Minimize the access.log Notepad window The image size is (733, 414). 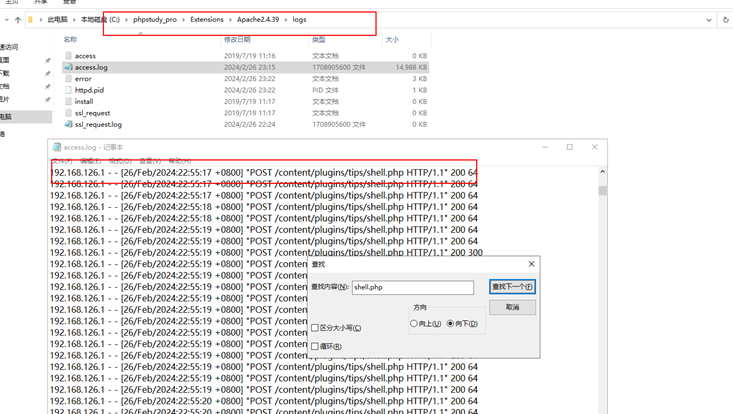click(x=545, y=147)
